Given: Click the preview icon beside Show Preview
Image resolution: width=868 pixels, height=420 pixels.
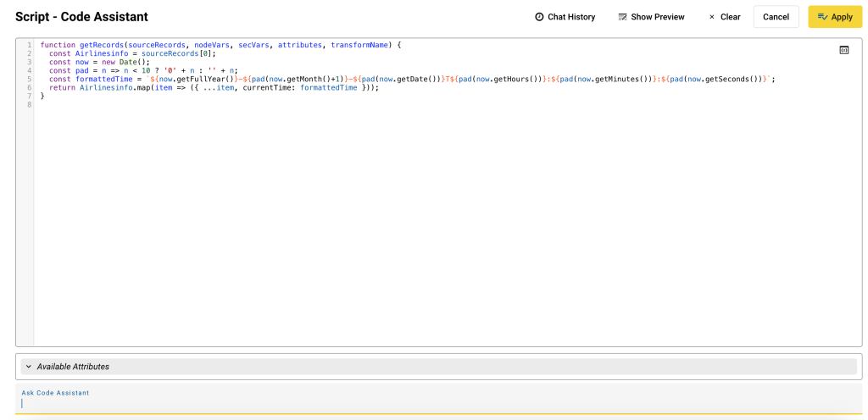Looking at the screenshot, I should pyautogui.click(x=622, y=17).
